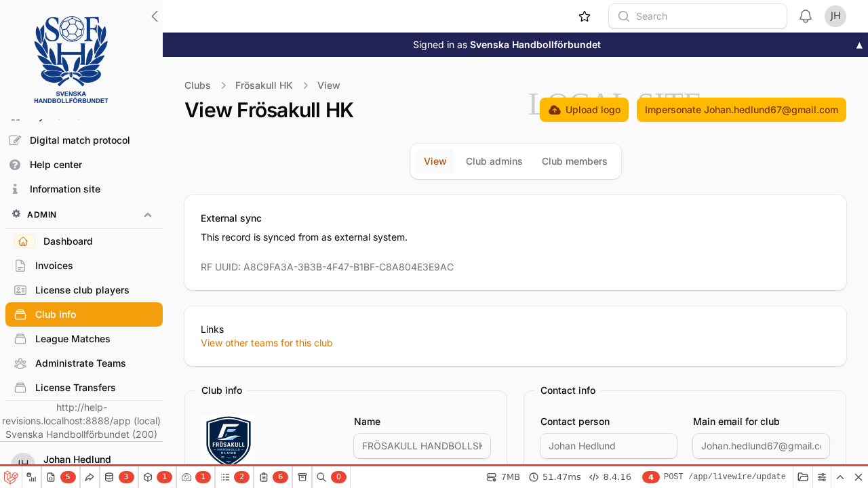The image size is (868, 488).
Task: Open License Transfers in sidebar
Action: coord(84,388)
